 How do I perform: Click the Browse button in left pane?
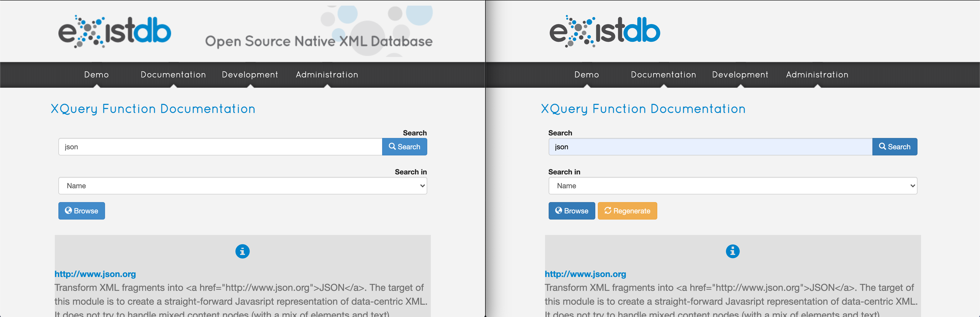coord(81,211)
